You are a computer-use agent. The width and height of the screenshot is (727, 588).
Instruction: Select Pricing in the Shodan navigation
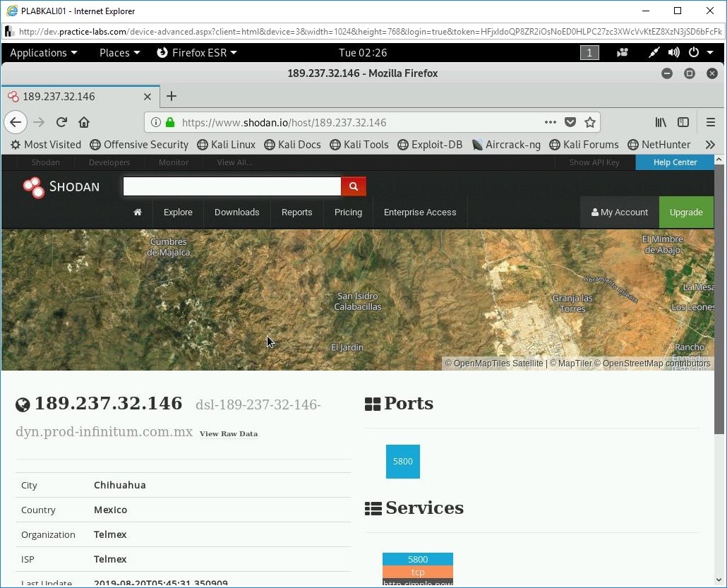(348, 212)
